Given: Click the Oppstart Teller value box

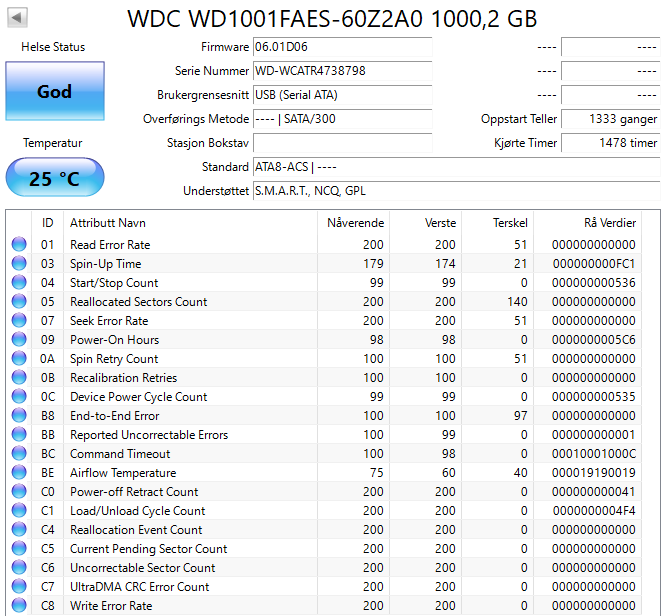Looking at the screenshot, I should pos(609,119).
